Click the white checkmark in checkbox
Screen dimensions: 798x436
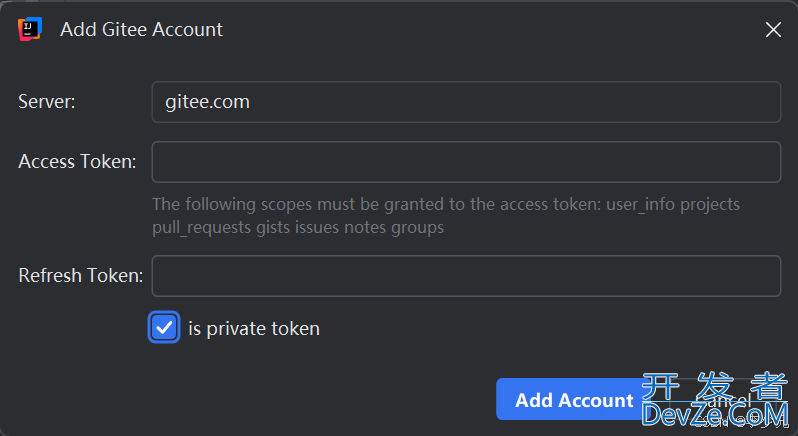pos(164,328)
